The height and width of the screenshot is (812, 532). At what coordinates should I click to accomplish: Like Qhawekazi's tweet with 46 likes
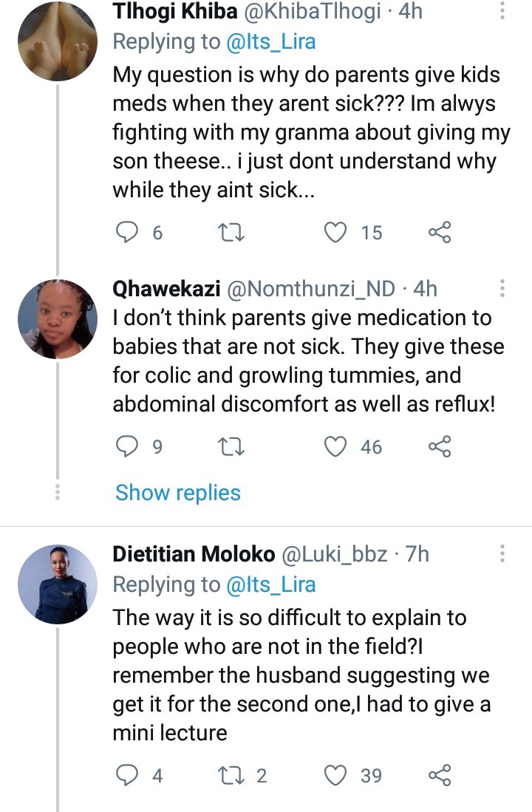coord(335,446)
